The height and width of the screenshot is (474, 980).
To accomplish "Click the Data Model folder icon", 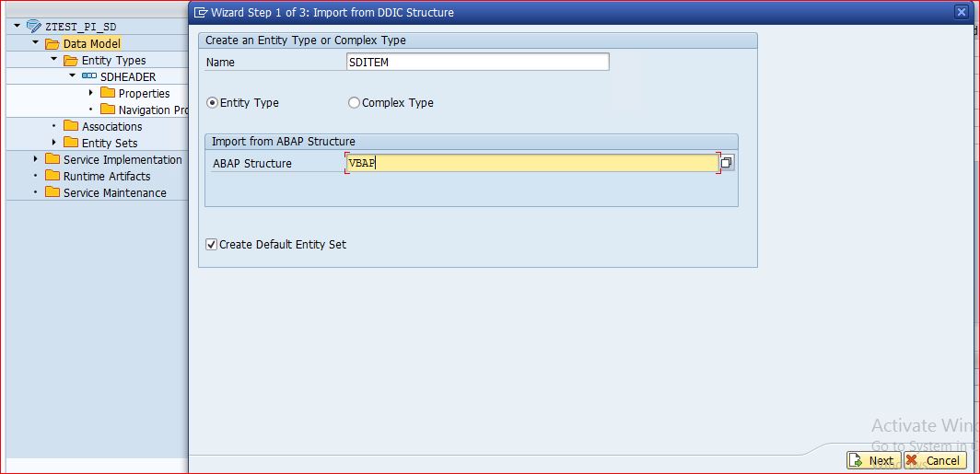I will [52, 43].
